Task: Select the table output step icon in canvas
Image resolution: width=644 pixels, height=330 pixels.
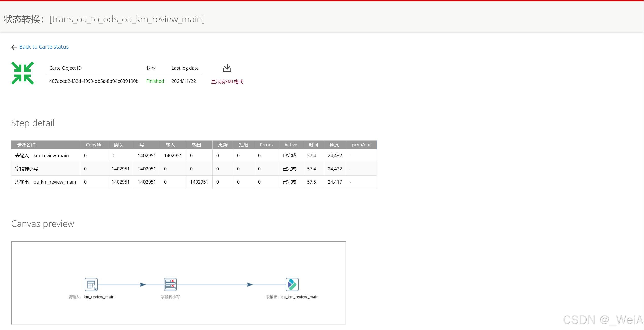Action: [292, 285]
